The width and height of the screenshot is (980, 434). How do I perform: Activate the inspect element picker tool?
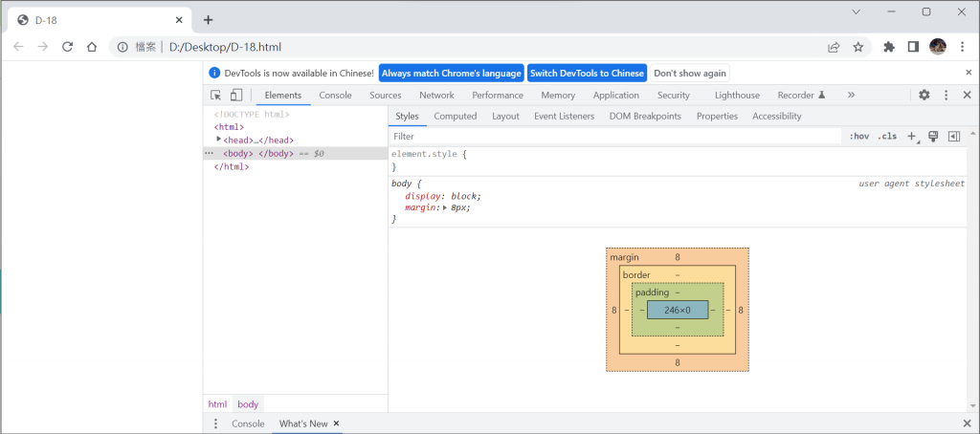(216, 96)
